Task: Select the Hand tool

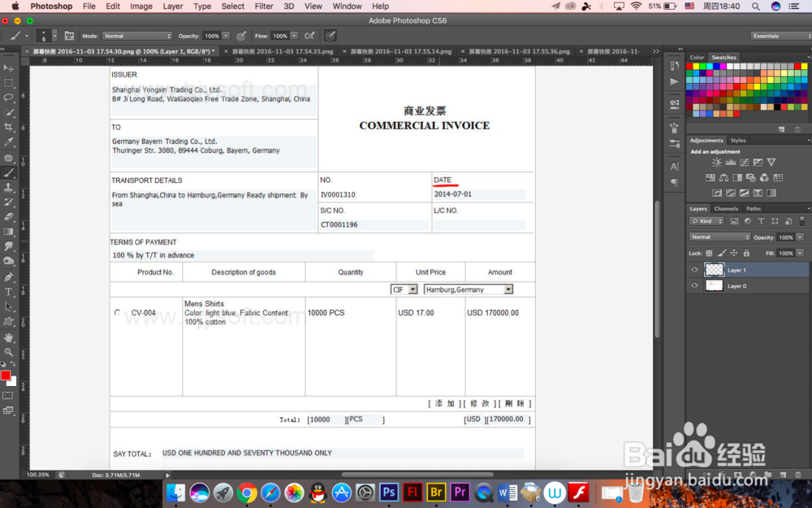Action: [x=8, y=338]
